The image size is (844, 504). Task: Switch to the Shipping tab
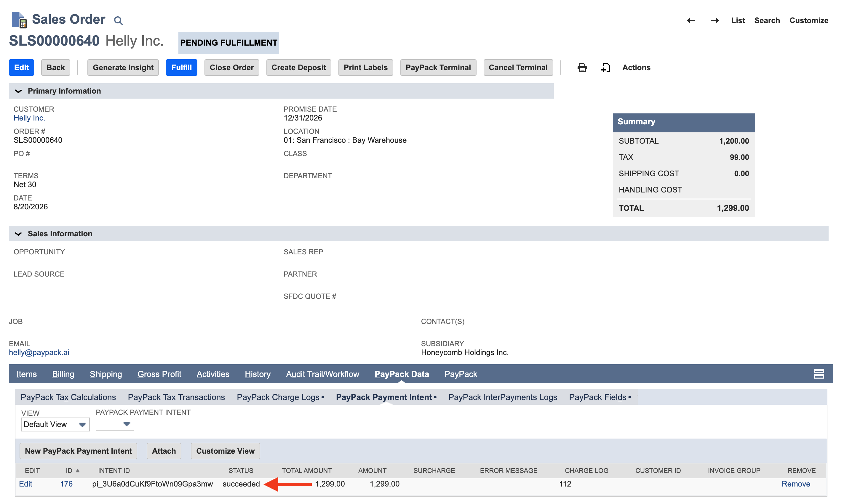106,374
